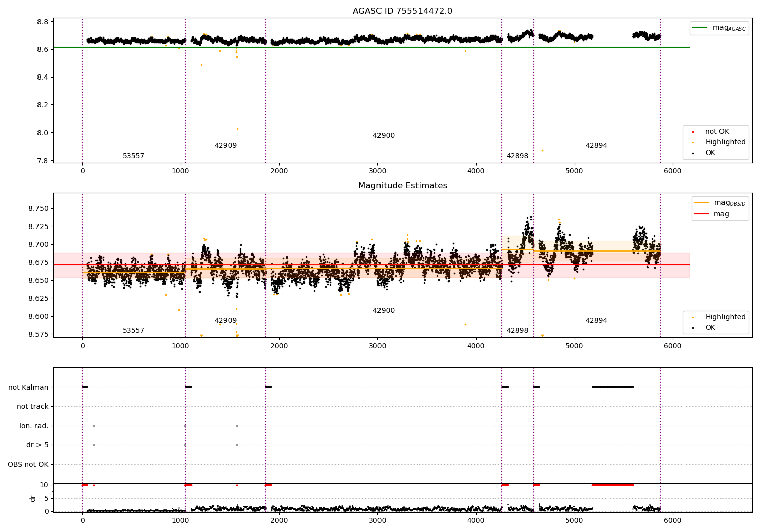760x532 pixels.
Task: Click the 'not Kalman' axis label
Action: pyautogui.click(x=28, y=388)
